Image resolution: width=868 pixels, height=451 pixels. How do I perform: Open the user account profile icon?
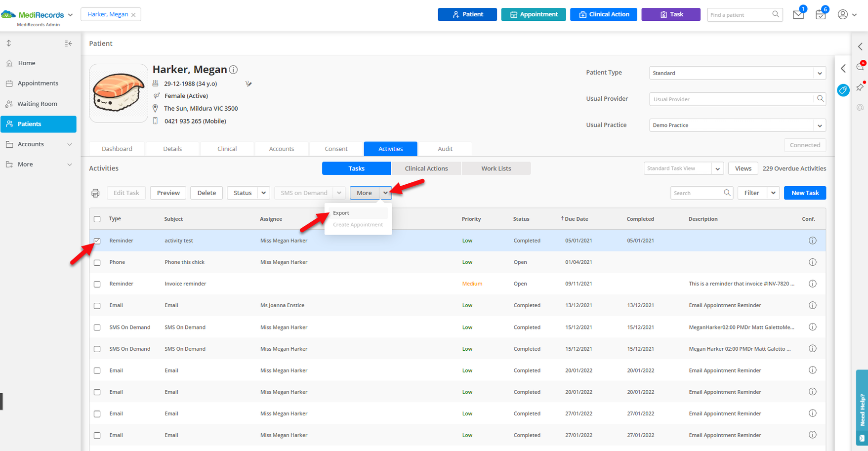(x=843, y=14)
